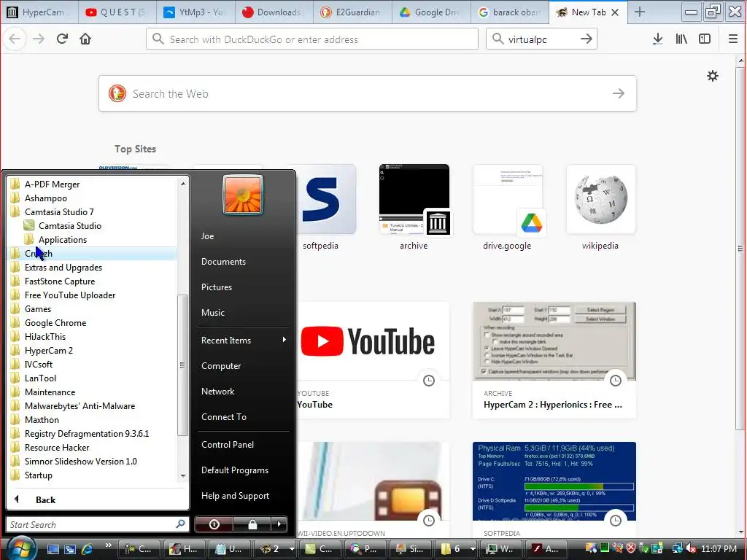This screenshot has height=560, width=747.
Task: Close the New Tab tab
Action: 615,12
